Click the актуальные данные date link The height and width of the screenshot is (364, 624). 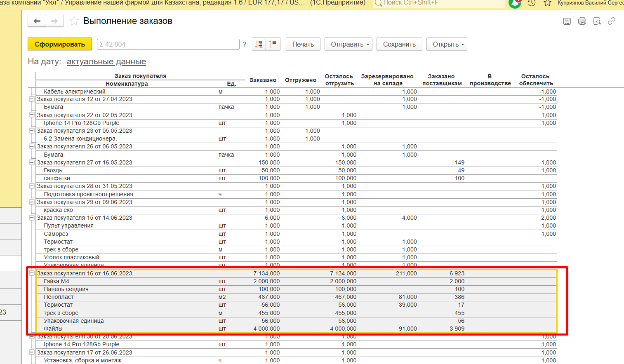(x=106, y=61)
